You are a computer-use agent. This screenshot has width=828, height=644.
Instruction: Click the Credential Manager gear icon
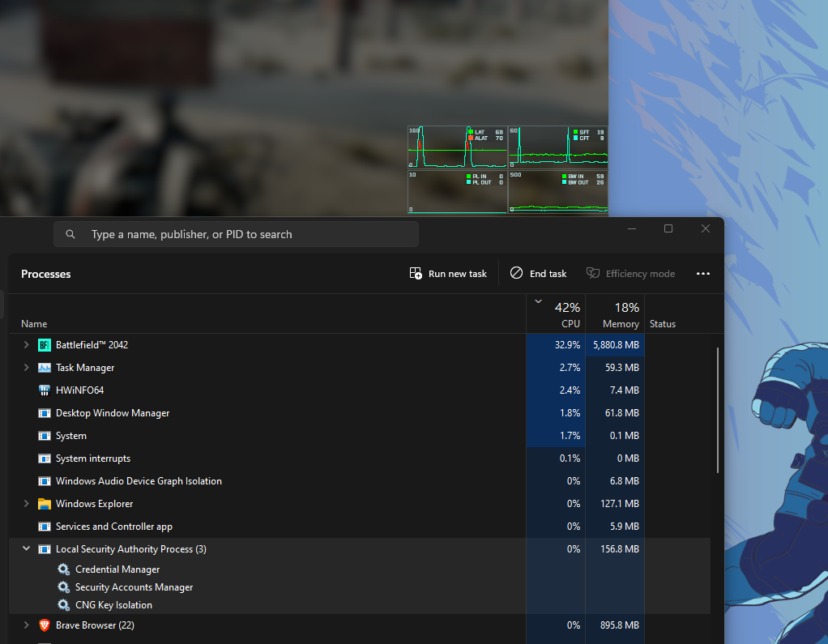click(x=63, y=569)
